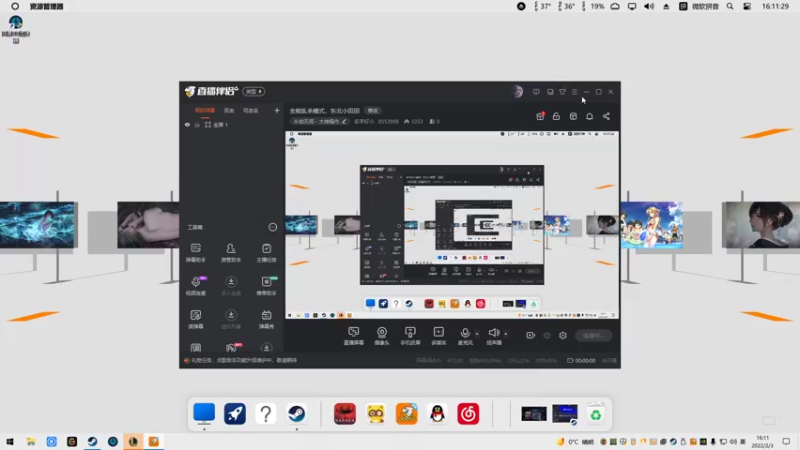The image size is (800, 450).
Task: Open the question mark icon in dock
Action: point(265,414)
